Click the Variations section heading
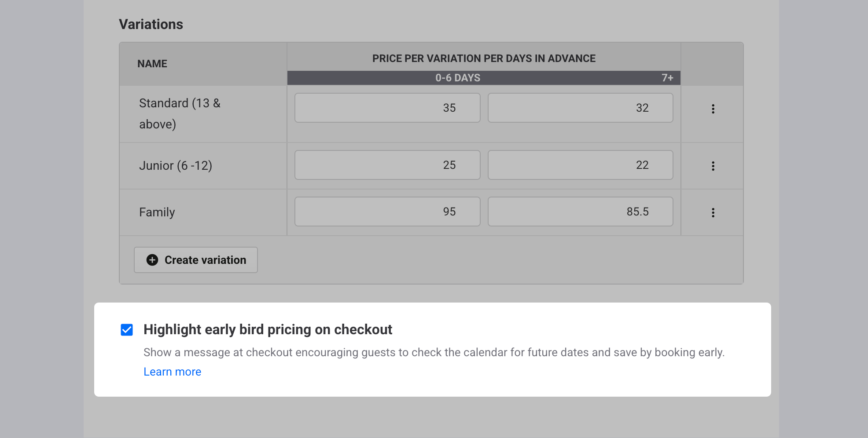The image size is (868, 438). tap(151, 24)
